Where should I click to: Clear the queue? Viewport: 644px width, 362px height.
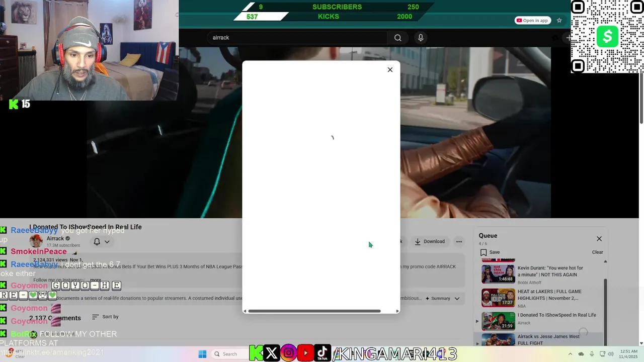[x=597, y=252]
